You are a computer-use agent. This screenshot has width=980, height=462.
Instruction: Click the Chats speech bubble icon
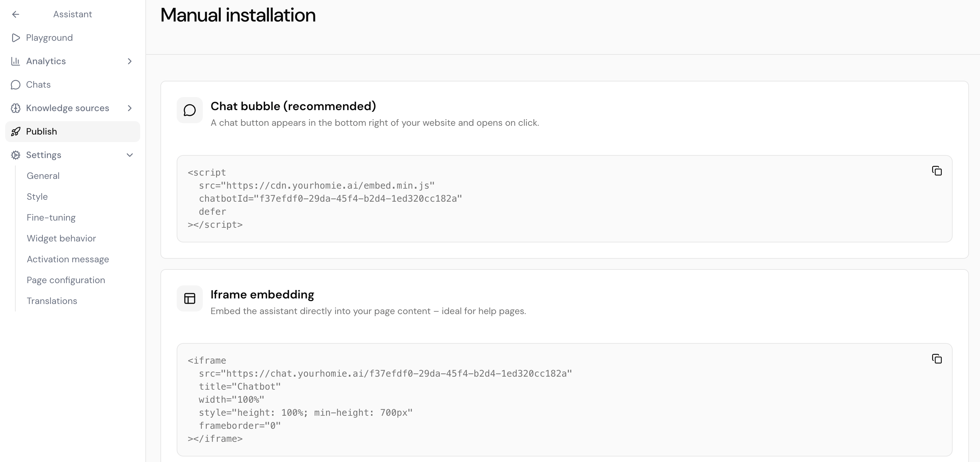pos(16,85)
